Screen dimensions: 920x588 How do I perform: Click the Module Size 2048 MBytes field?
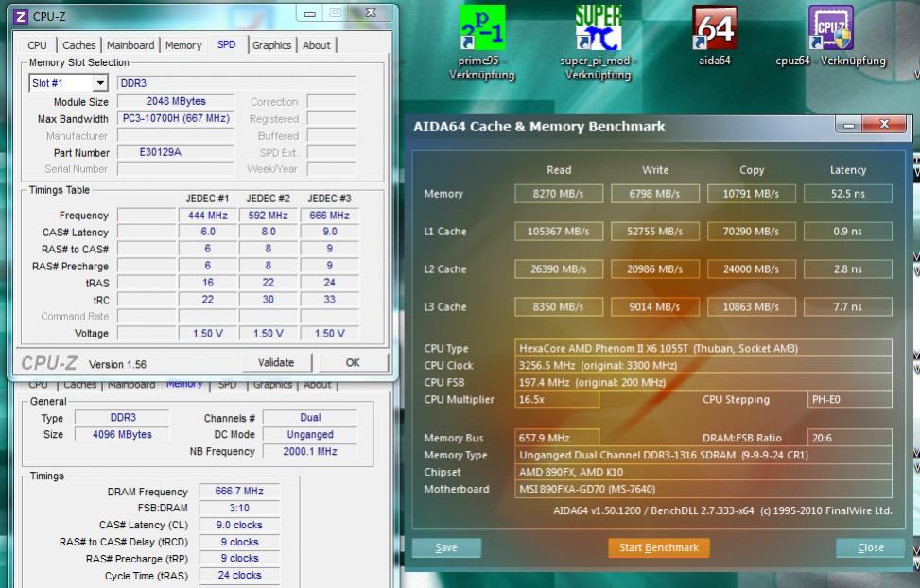[176, 101]
